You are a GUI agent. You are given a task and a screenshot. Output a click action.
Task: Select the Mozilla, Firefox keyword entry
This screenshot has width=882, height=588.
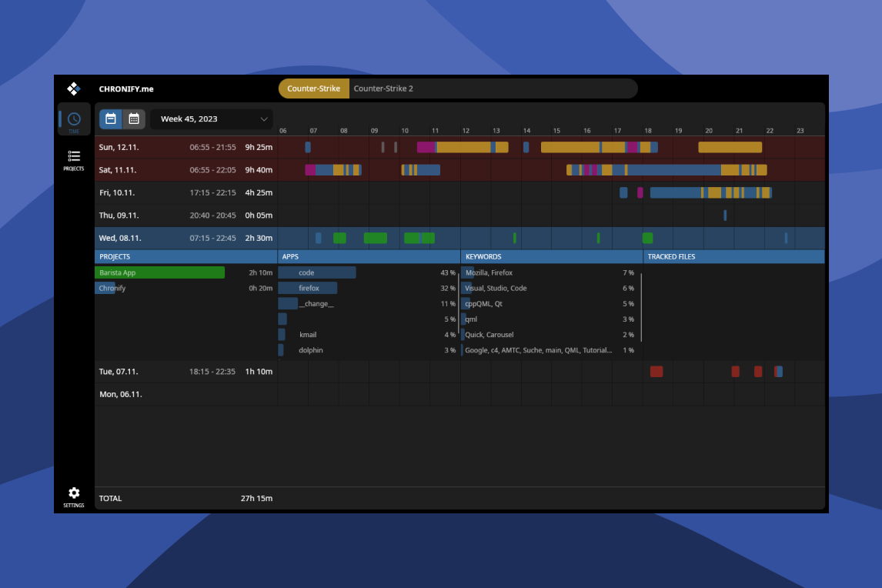(489, 272)
